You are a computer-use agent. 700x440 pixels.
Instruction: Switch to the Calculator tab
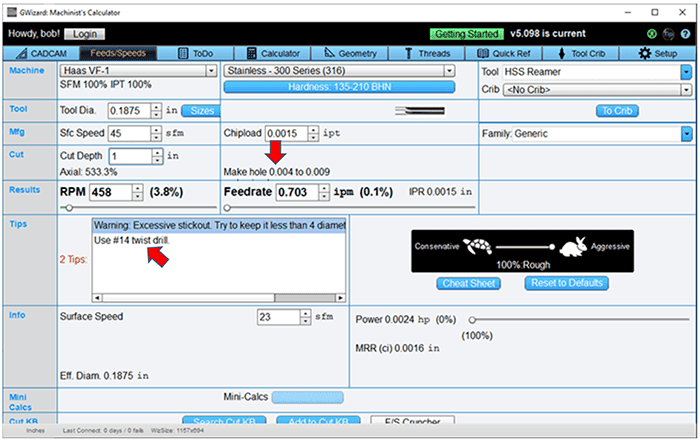[273, 54]
